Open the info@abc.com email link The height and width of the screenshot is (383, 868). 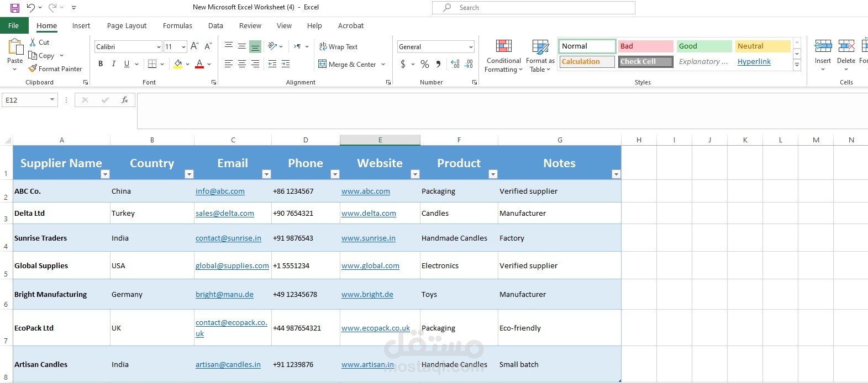pyautogui.click(x=220, y=191)
